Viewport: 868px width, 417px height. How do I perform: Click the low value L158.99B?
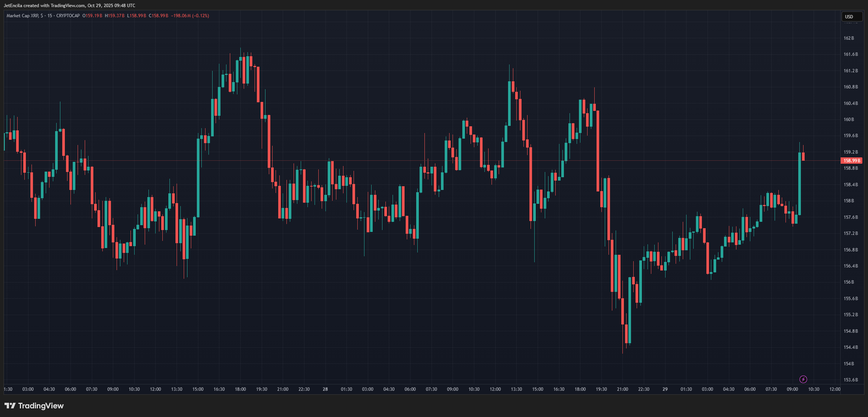pos(136,16)
